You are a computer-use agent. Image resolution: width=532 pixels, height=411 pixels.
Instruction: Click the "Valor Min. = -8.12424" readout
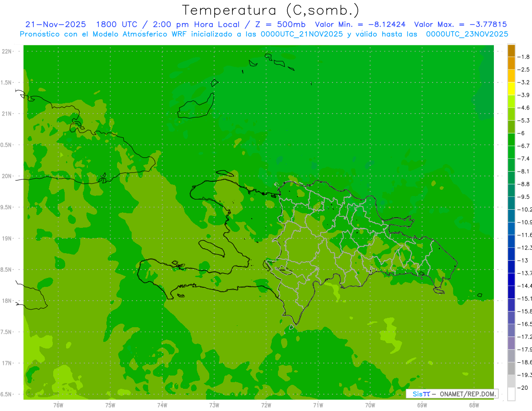point(360,24)
